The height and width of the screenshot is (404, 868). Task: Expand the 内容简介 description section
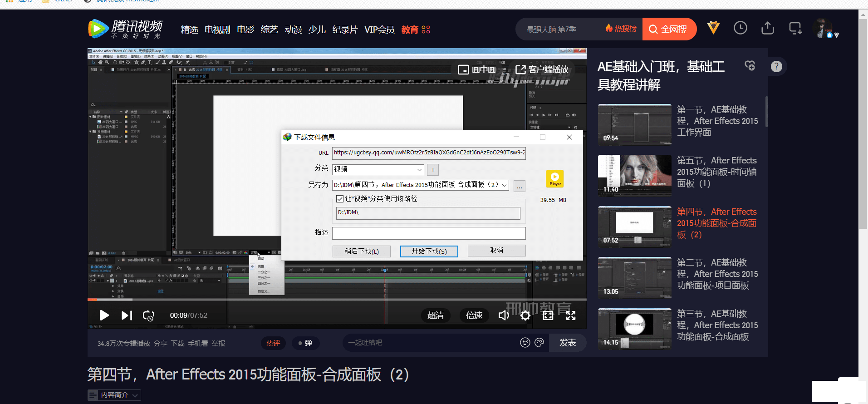114,395
